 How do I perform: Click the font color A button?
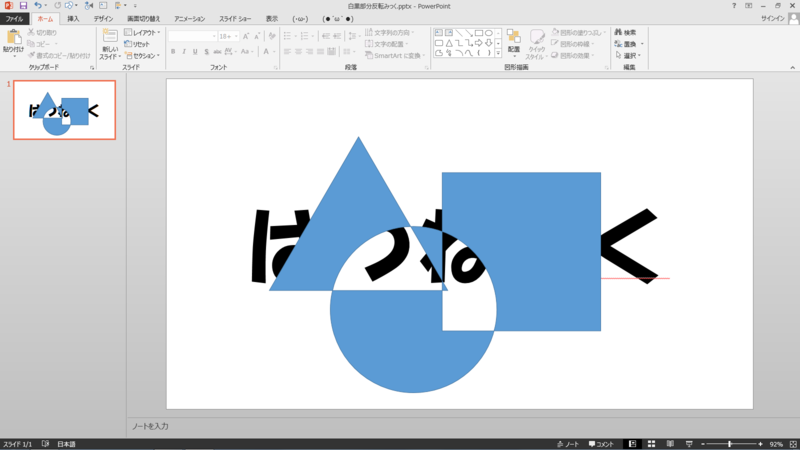tap(266, 52)
